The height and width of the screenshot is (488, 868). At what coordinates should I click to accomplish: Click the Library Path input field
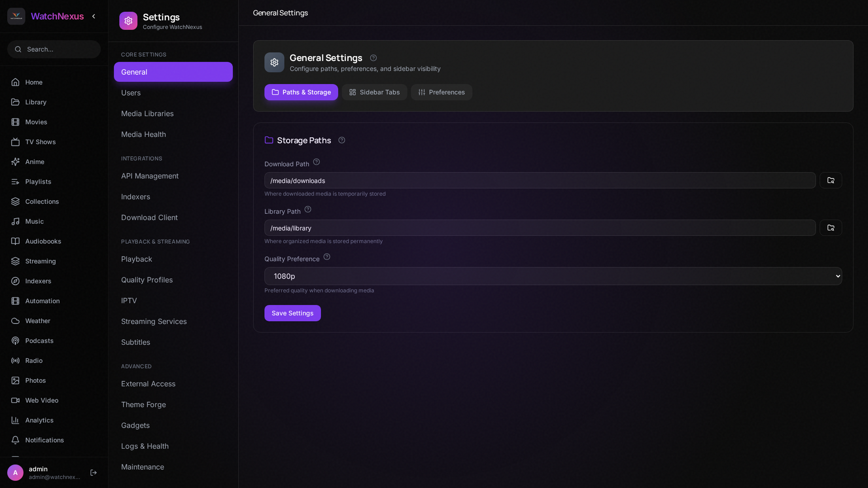(x=540, y=228)
